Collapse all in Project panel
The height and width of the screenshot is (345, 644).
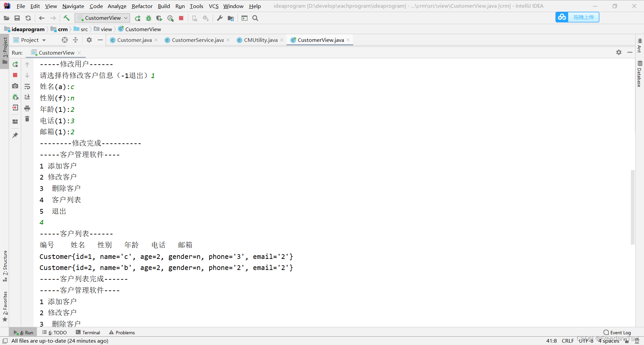pos(75,40)
